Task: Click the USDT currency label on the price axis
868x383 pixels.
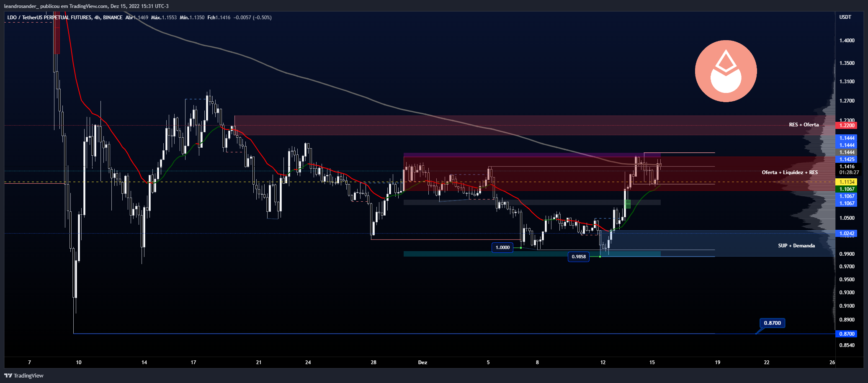Action: [x=845, y=17]
